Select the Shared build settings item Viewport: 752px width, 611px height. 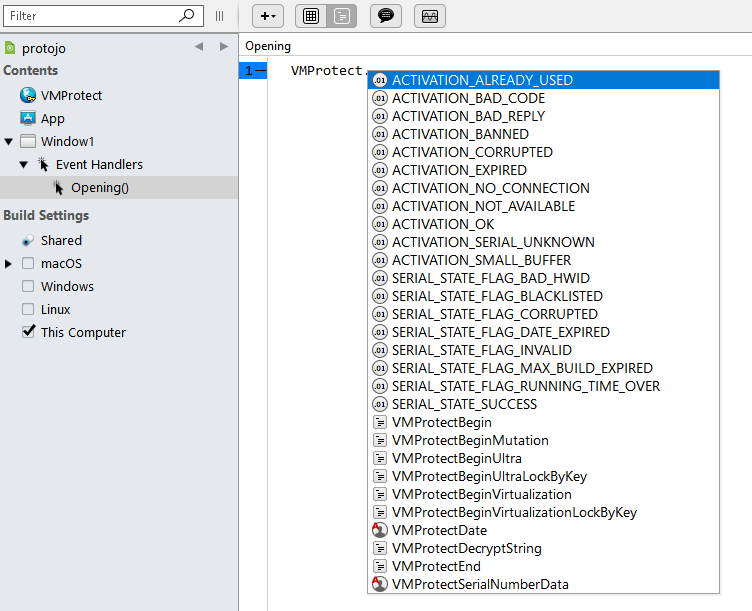pos(61,240)
